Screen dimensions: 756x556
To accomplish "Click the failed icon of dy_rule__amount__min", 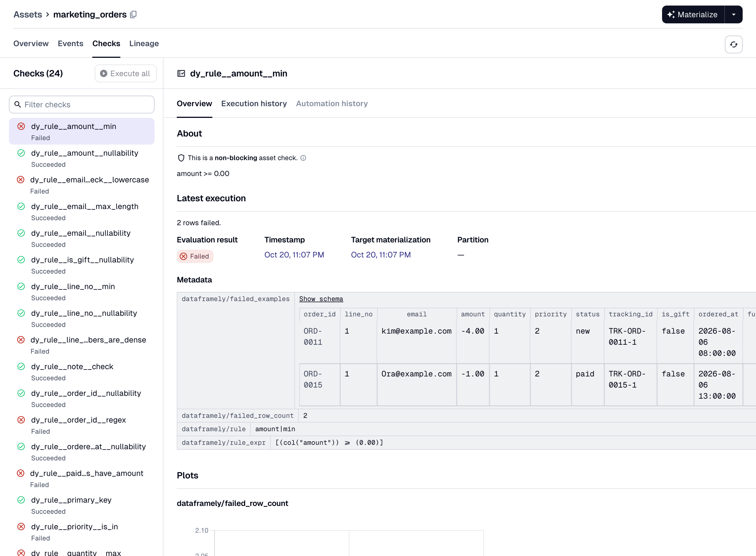I will [21, 126].
